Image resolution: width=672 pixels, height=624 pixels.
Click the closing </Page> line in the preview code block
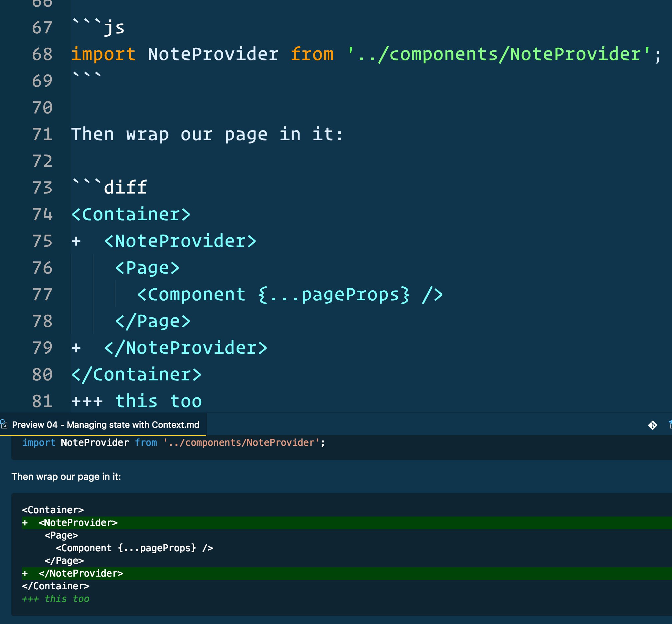(64, 561)
